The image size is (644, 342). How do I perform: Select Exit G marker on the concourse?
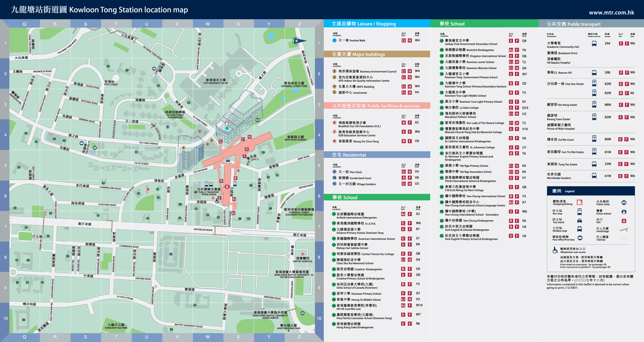[x=247, y=149]
